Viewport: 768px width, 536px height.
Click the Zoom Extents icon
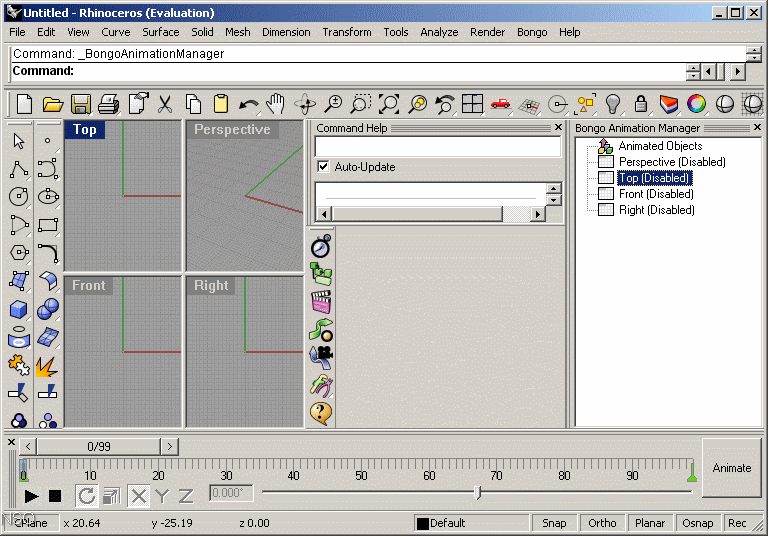pos(389,104)
